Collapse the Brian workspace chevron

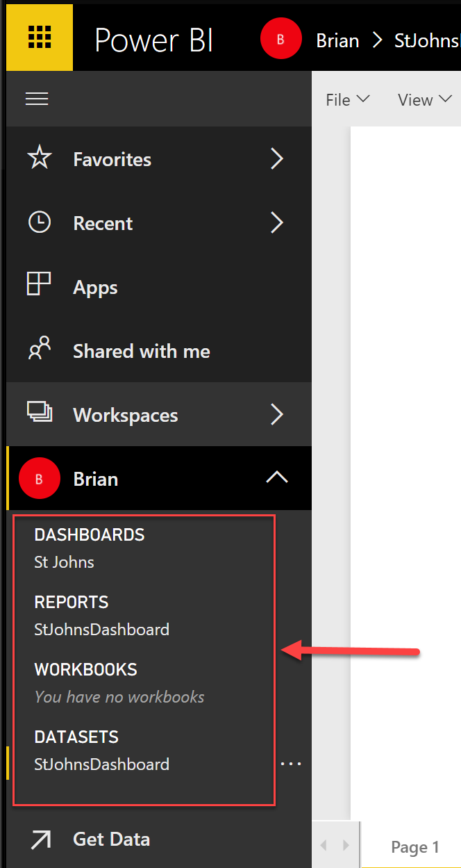277,477
